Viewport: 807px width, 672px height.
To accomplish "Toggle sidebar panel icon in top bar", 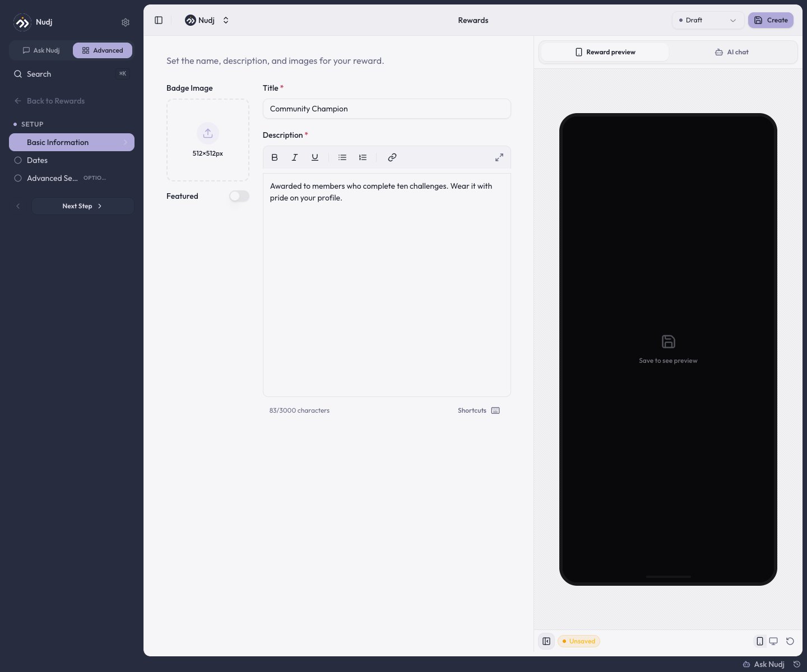I will pyautogui.click(x=159, y=20).
